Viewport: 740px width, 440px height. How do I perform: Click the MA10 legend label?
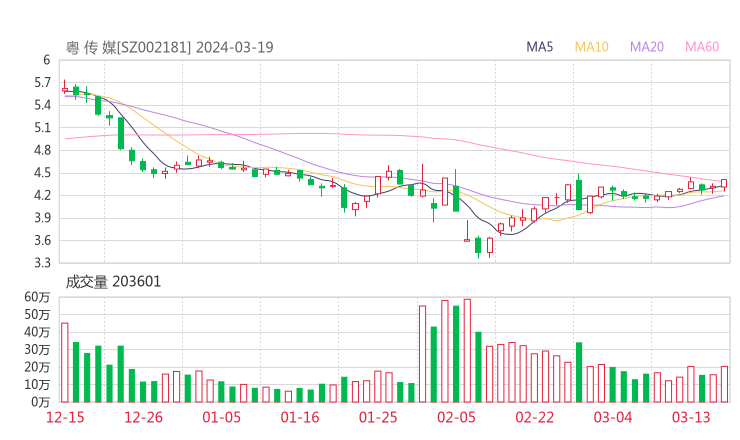tap(591, 47)
